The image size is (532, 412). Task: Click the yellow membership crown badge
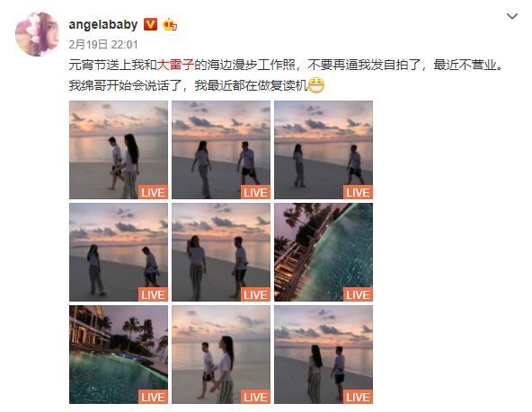click(x=170, y=24)
